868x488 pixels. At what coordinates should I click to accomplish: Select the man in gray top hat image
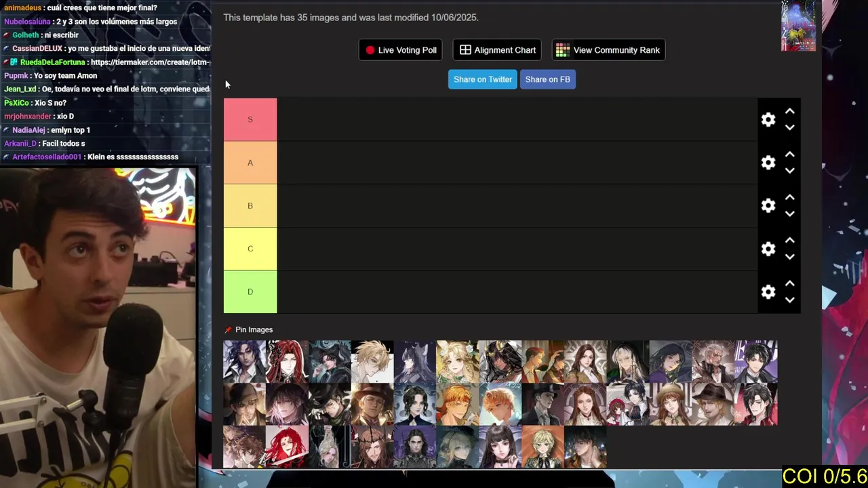coord(543,404)
